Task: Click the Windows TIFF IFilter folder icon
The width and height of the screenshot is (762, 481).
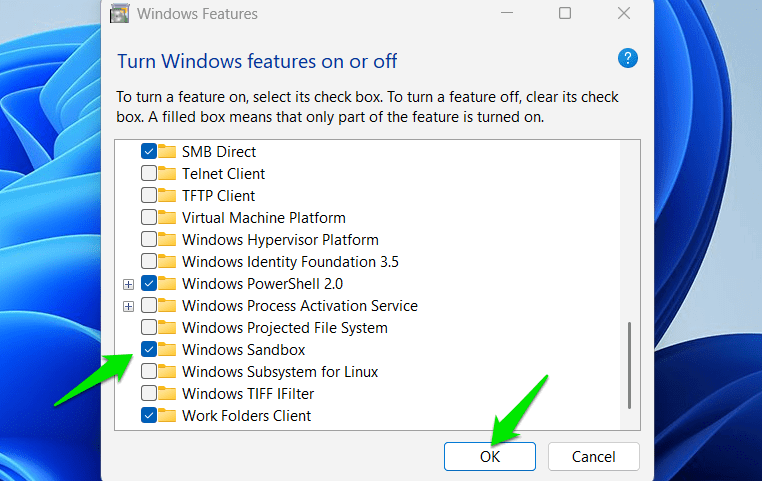Action: pos(167,394)
